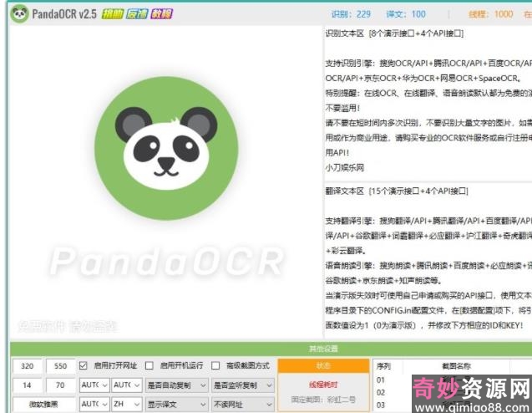Expand the 不读网址 dropdown
This screenshot has width=532, height=413.
pyautogui.click(x=242, y=404)
